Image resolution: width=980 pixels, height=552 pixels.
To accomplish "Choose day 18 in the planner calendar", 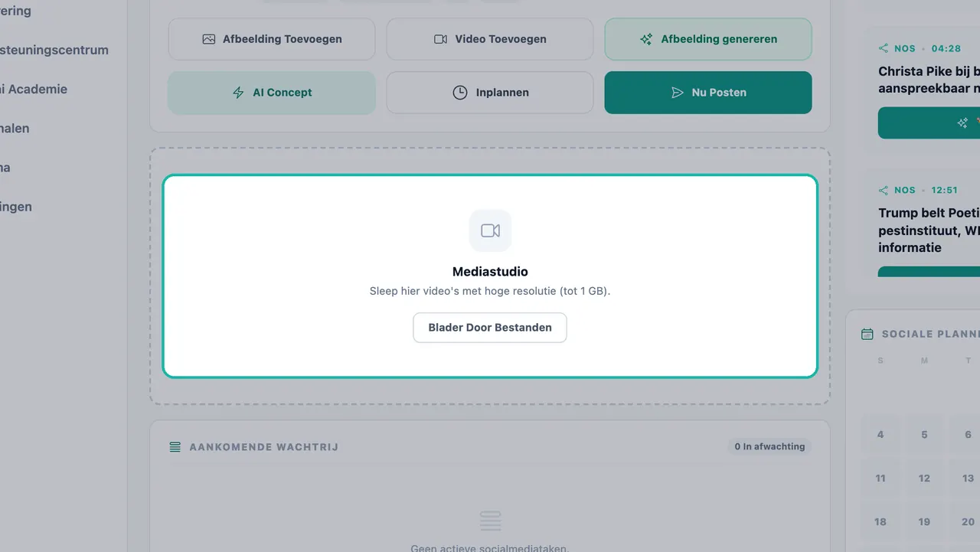I will [880, 521].
